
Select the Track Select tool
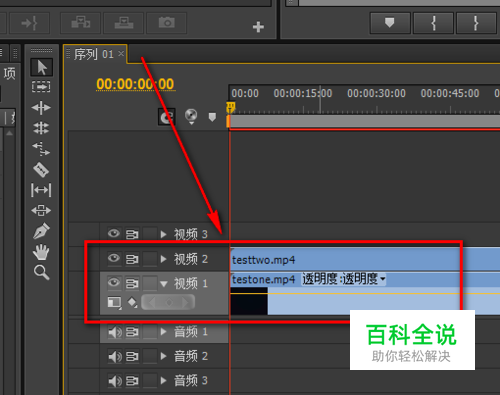coord(41,87)
